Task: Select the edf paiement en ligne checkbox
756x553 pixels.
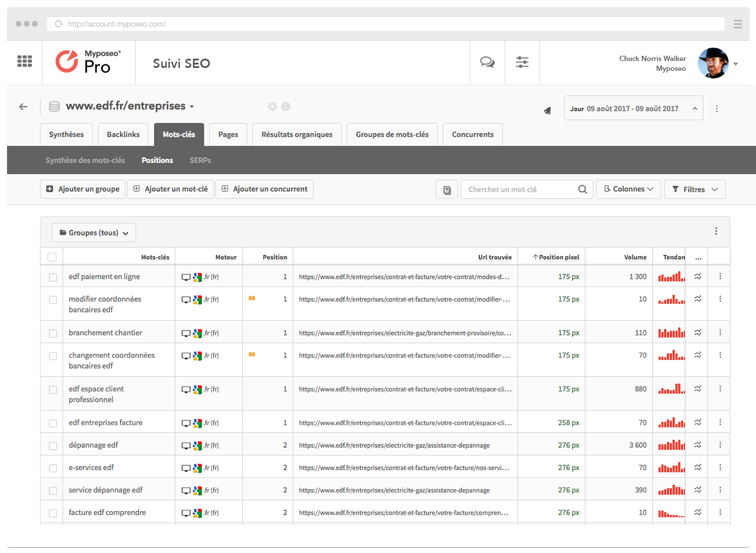Action: click(x=53, y=277)
